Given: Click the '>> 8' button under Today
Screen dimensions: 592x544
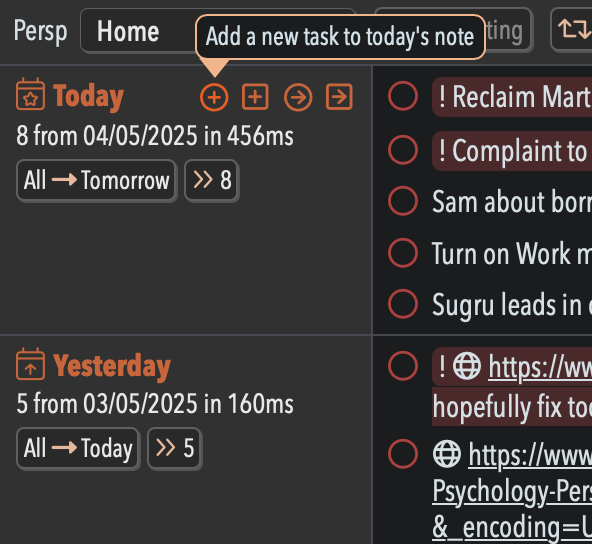Looking at the screenshot, I should click(212, 180).
